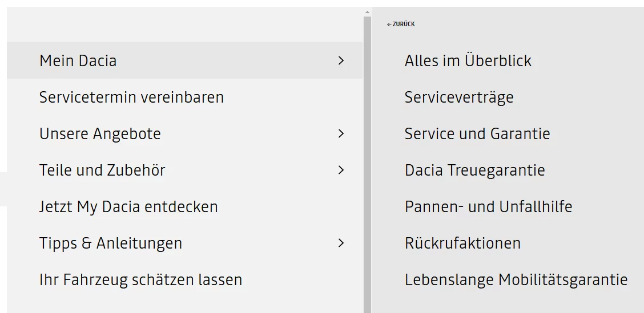Select Mein Dacia menu label
The height and width of the screenshot is (313, 644).
(78, 60)
